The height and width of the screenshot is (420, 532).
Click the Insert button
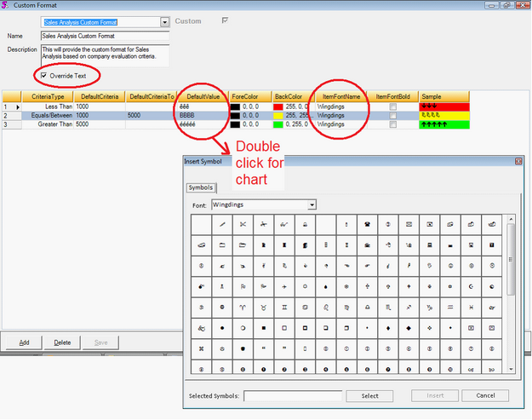pos(435,395)
